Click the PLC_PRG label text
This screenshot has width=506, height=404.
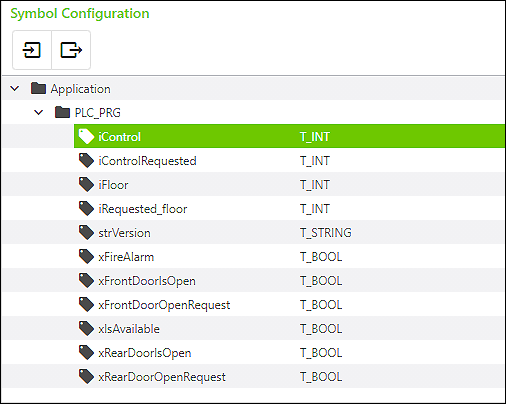pyautogui.click(x=97, y=113)
